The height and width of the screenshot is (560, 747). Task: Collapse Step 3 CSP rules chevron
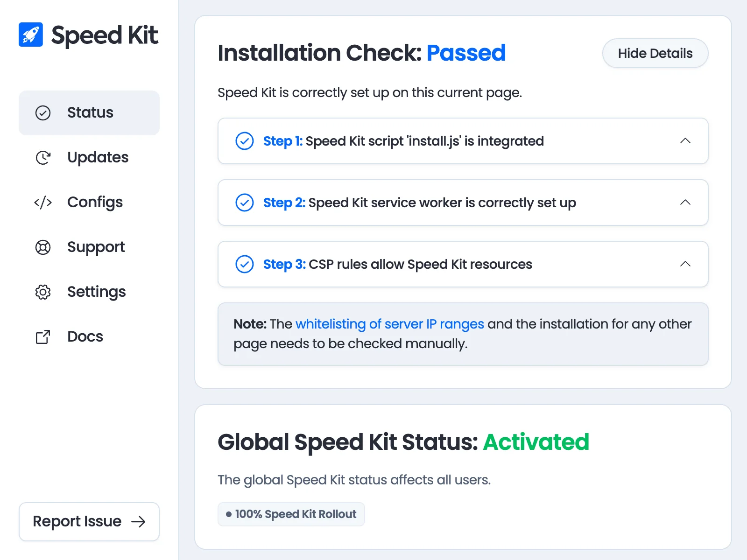tap(685, 264)
